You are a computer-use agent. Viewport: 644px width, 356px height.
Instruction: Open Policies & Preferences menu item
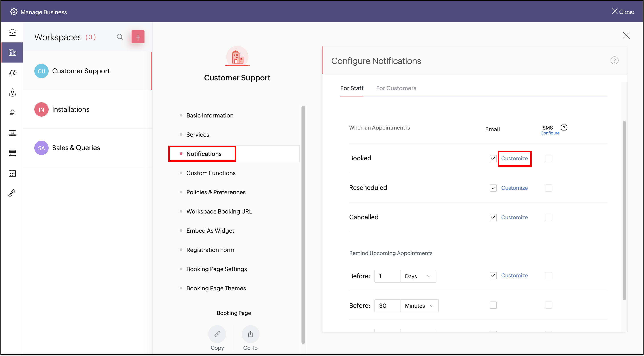(216, 192)
